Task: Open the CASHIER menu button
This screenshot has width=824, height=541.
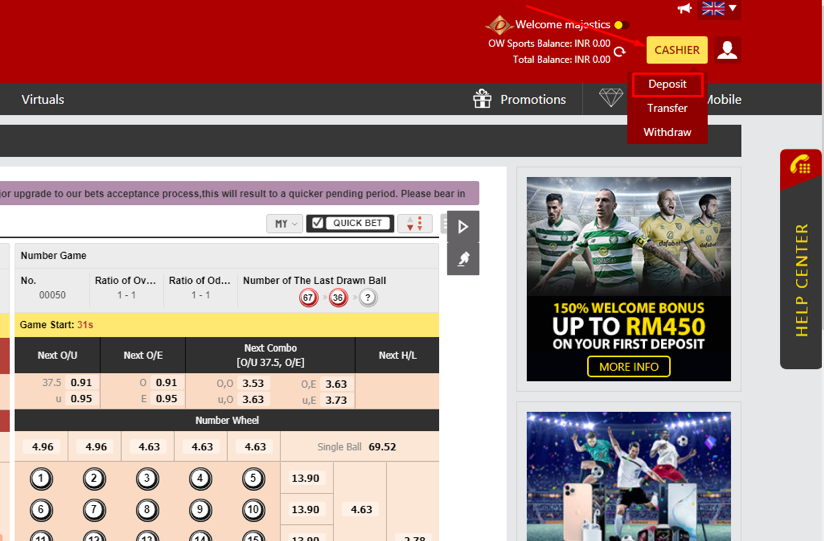Action: tap(677, 50)
